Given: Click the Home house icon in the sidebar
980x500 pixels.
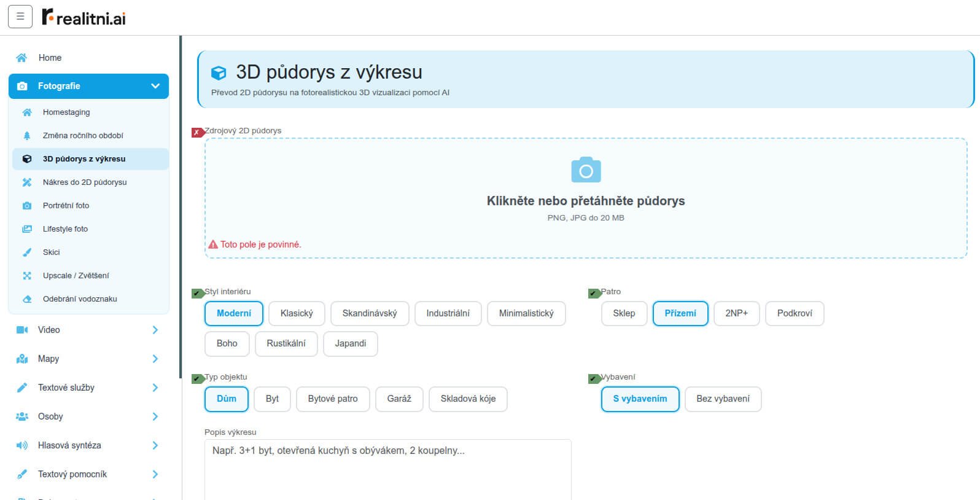Looking at the screenshot, I should click(x=21, y=58).
